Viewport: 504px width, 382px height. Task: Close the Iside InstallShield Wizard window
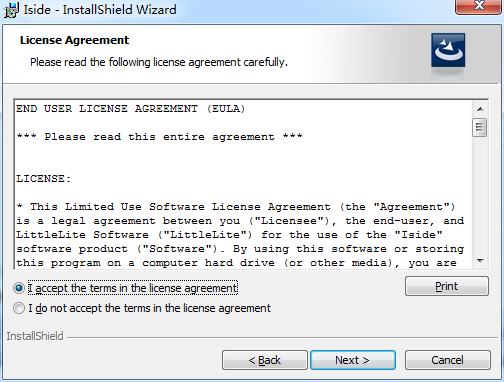479,6
